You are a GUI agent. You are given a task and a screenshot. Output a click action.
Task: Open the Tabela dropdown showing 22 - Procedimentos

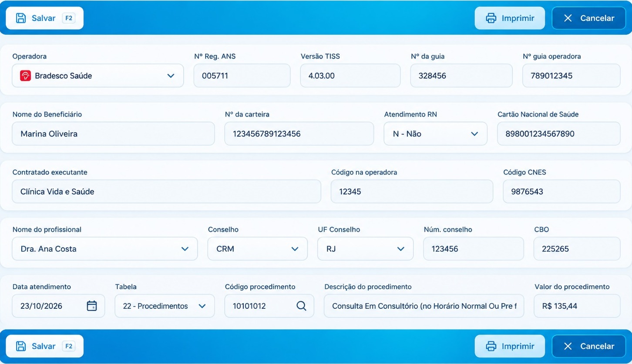(165, 306)
